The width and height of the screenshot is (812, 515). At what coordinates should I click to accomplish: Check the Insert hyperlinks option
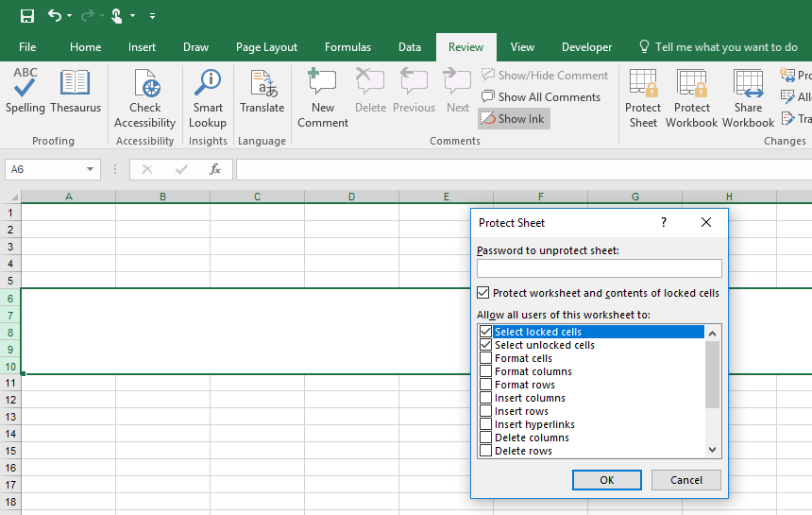coord(485,424)
